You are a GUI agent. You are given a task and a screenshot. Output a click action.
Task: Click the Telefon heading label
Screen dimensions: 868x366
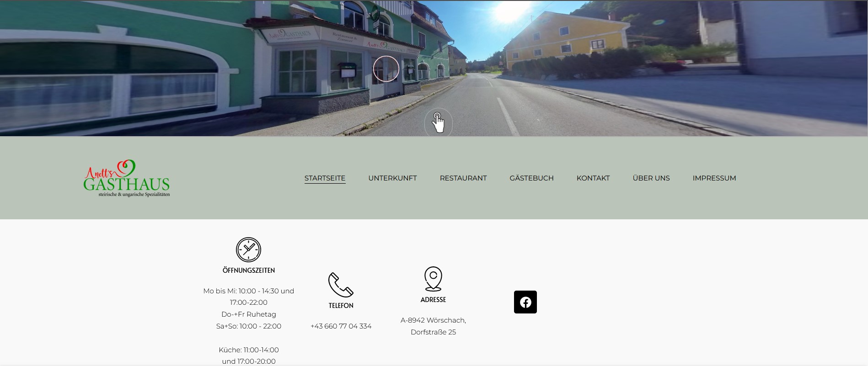click(341, 306)
